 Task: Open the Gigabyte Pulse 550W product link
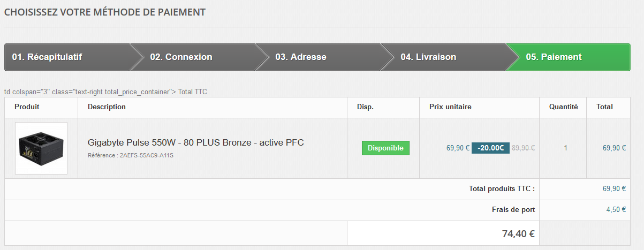point(196,143)
